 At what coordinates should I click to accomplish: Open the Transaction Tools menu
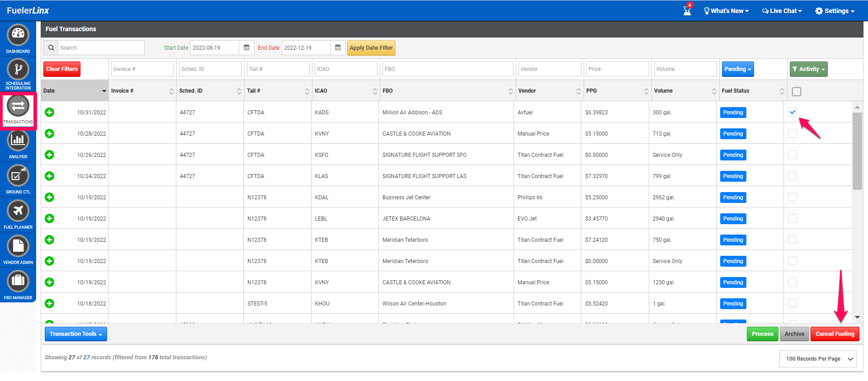76,334
